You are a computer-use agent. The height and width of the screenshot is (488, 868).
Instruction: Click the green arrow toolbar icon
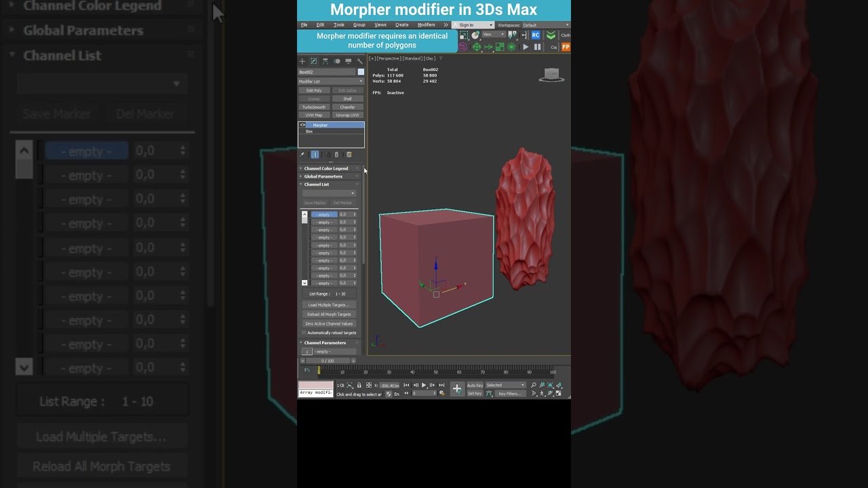(x=488, y=47)
